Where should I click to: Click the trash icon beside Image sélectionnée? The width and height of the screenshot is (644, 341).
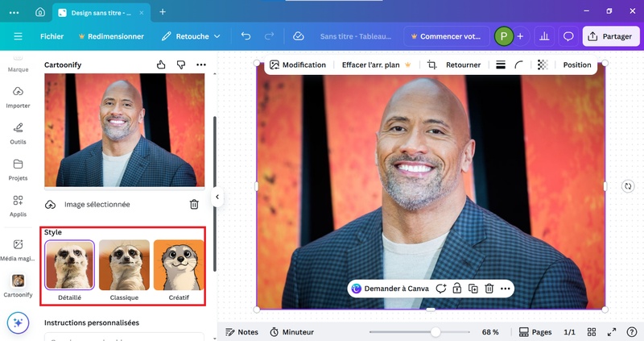tap(194, 205)
